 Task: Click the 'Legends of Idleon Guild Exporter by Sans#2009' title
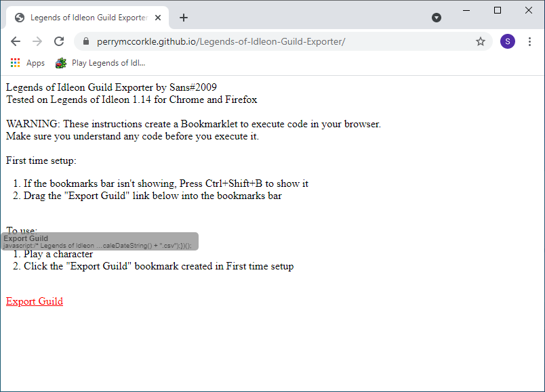pyautogui.click(x=111, y=87)
